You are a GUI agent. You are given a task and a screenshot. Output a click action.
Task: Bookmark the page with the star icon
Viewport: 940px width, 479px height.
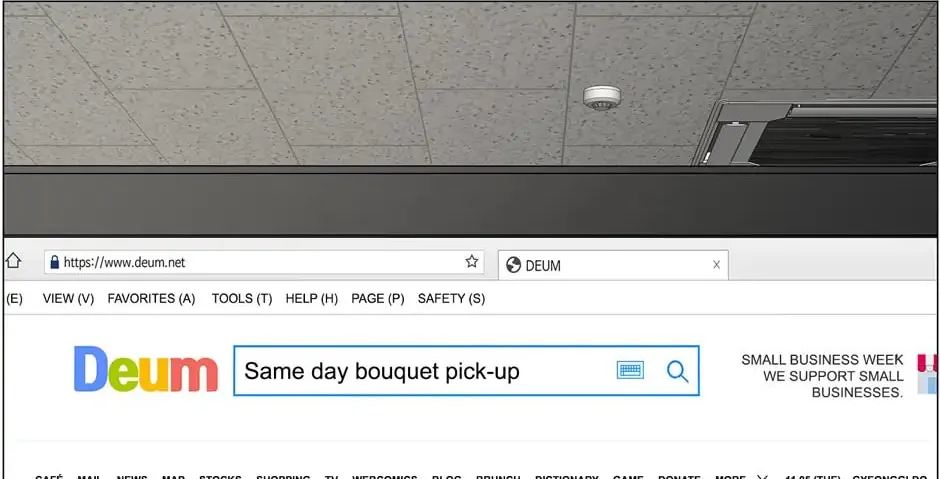472,261
